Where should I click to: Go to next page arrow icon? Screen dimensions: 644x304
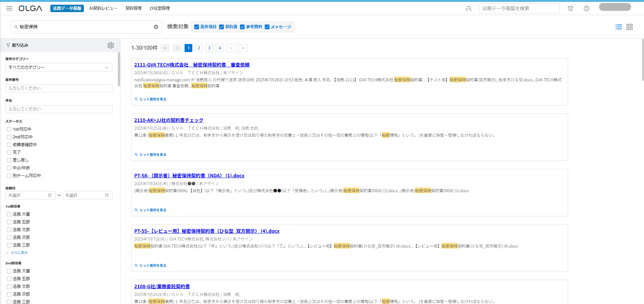[x=231, y=48]
